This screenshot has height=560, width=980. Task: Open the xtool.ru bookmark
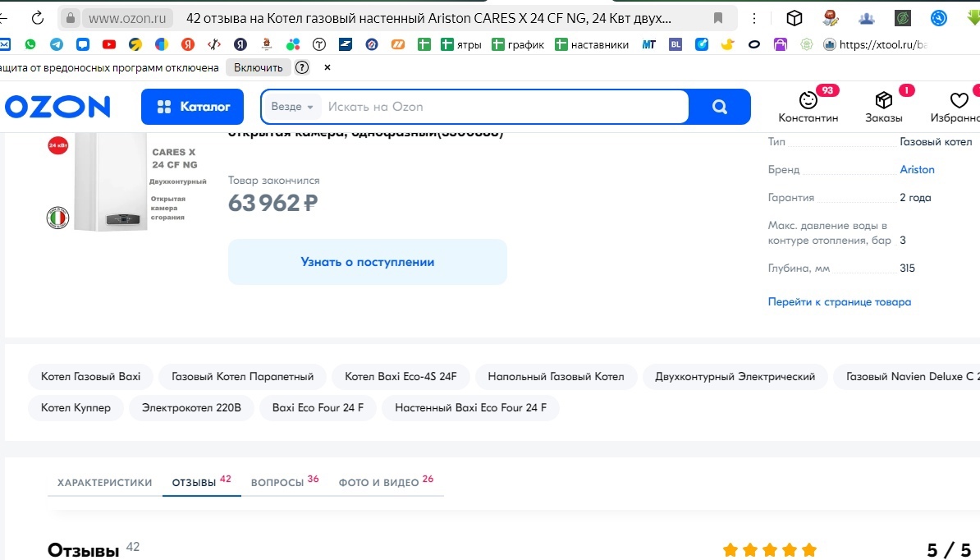coord(876,44)
